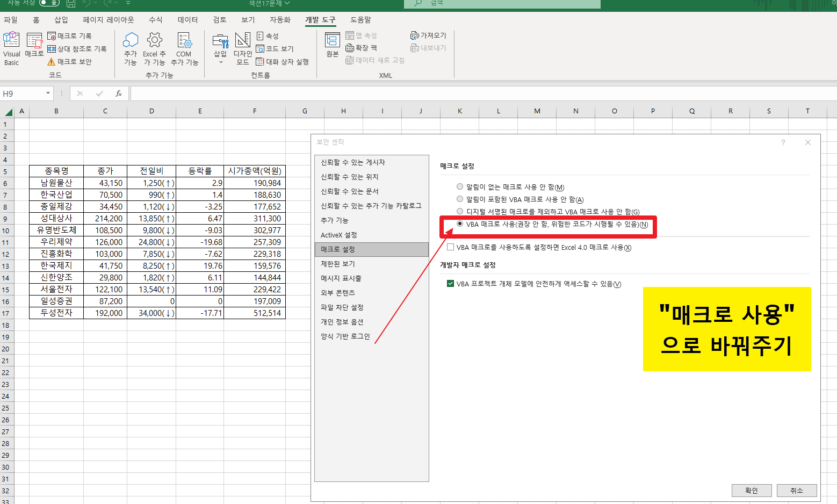
Task: Click 취소 to dismiss the Trust Center
Action: (x=797, y=490)
